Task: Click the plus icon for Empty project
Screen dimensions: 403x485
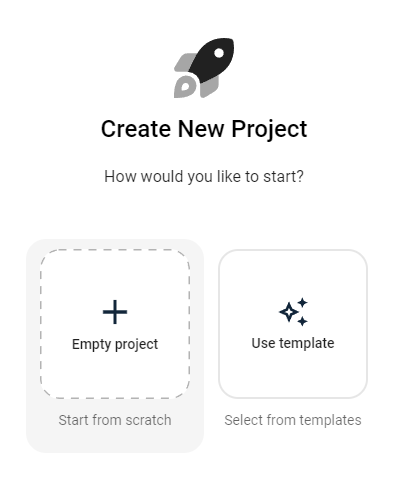Action: click(x=115, y=312)
